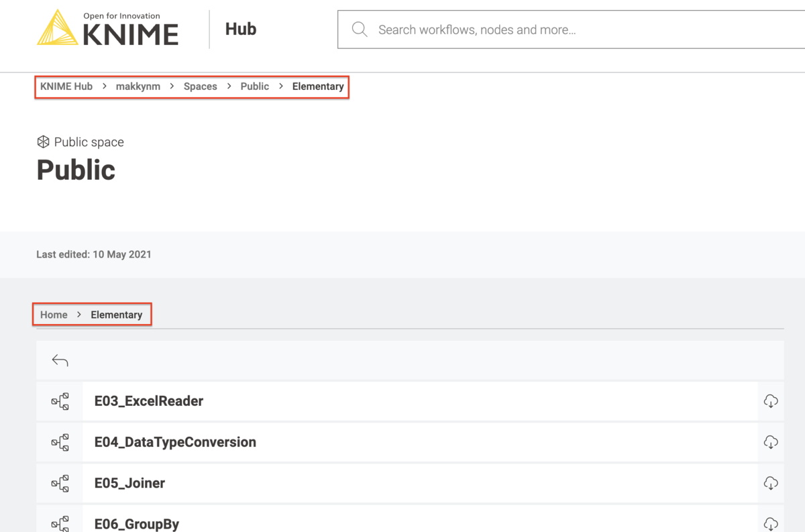The image size is (805, 532).
Task: Download the E06_GroupBy workflow
Action: (771, 523)
